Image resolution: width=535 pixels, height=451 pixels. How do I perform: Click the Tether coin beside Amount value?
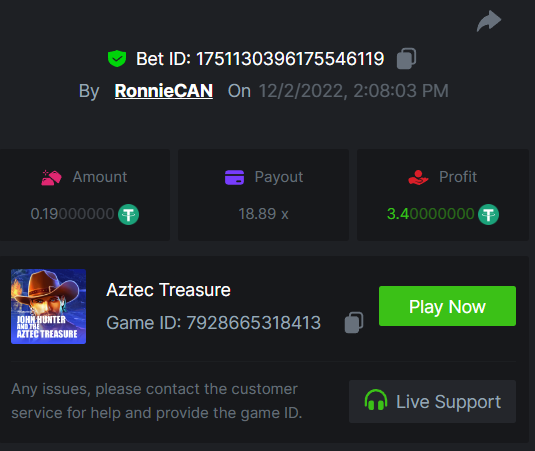[129, 214]
